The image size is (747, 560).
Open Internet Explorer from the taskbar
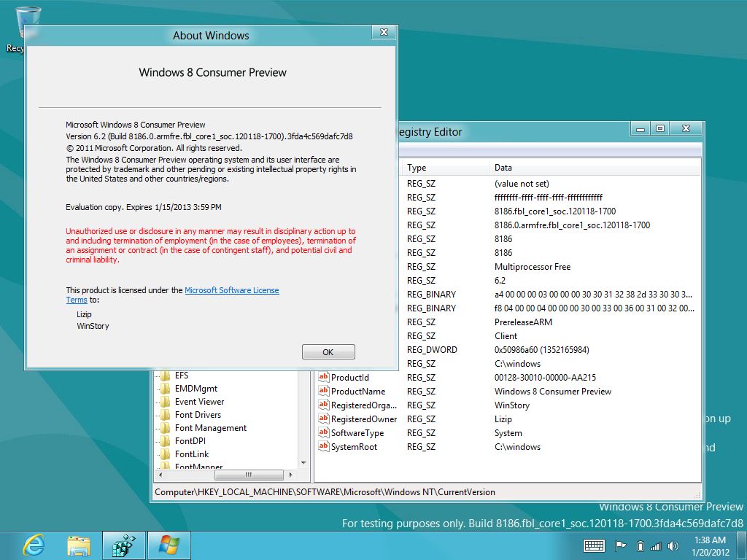34,545
